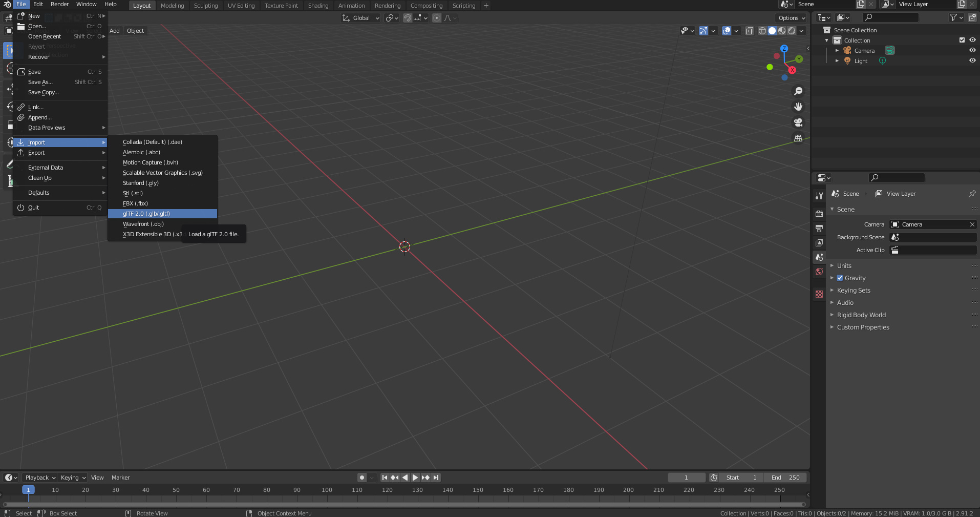The width and height of the screenshot is (980, 517).
Task: Open the Global transform orientation dropdown
Action: [x=361, y=18]
